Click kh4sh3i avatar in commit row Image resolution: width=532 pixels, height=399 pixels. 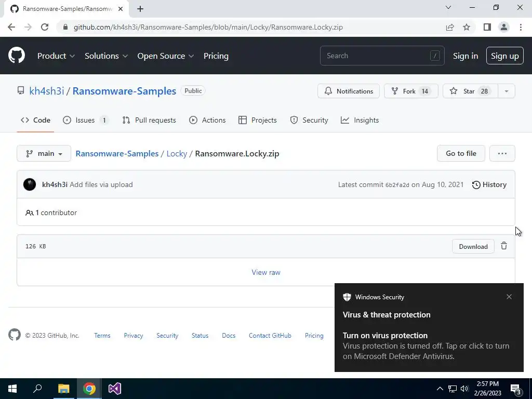click(x=30, y=184)
